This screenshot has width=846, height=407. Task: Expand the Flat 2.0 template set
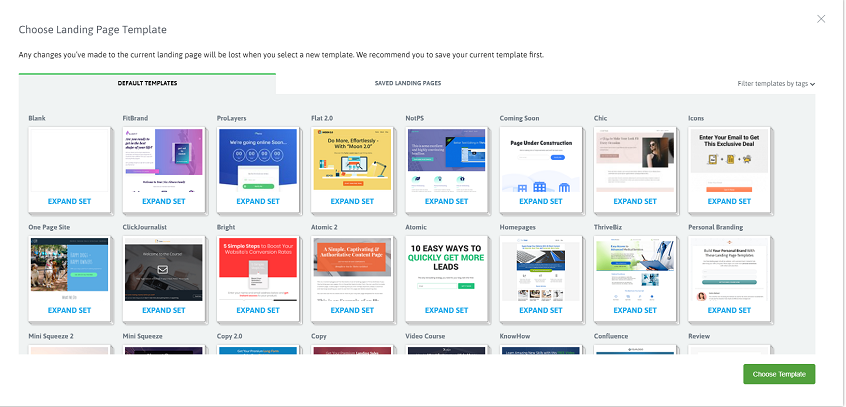[352, 201]
